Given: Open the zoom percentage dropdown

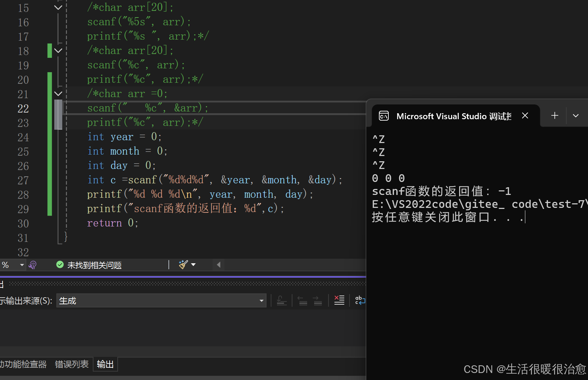Looking at the screenshot, I should tap(22, 265).
